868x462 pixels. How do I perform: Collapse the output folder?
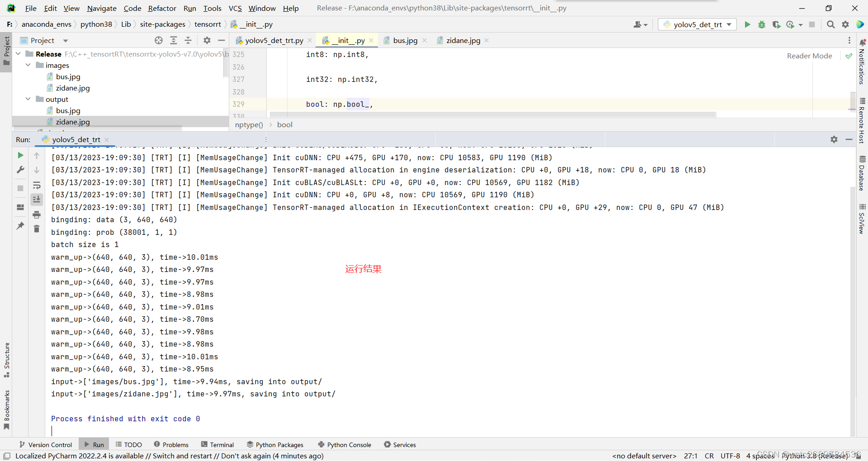(x=28, y=99)
